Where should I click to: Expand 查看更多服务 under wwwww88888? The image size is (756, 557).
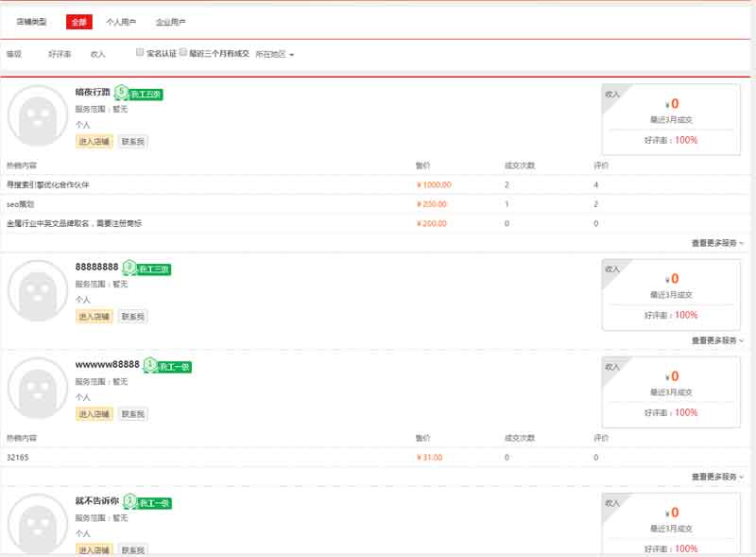click(x=717, y=477)
